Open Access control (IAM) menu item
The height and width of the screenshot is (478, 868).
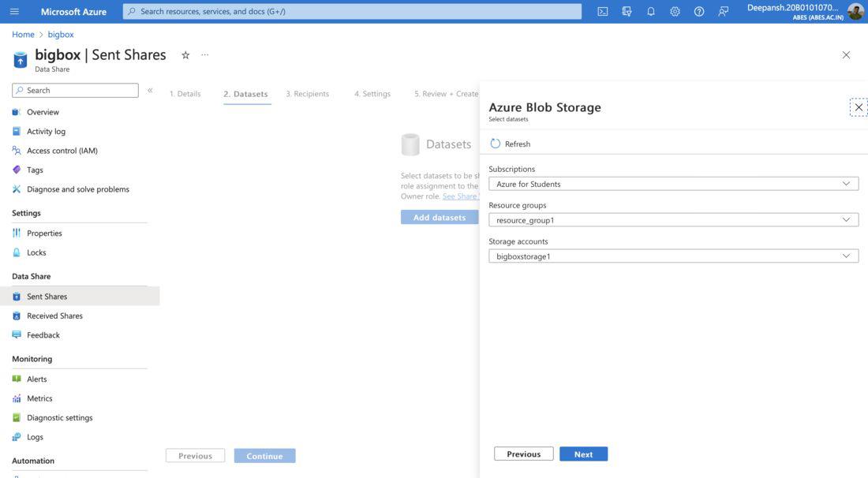pyautogui.click(x=62, y=151)
